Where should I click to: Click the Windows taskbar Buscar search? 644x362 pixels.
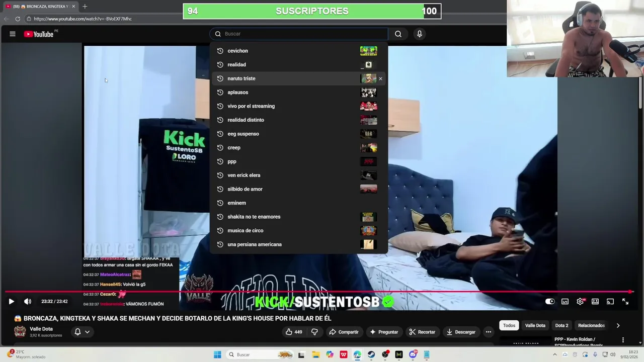[x=259, y=354]
